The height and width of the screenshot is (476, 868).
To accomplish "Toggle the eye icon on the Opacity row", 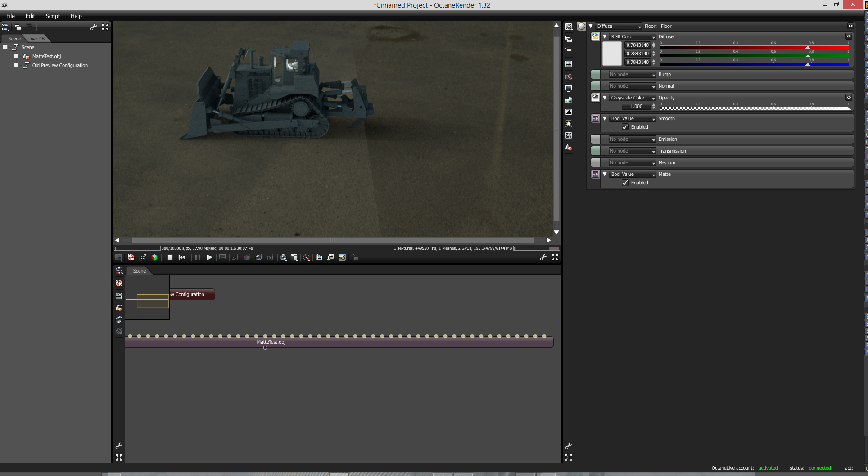I will pyautogui.click(x=849, y=98).
